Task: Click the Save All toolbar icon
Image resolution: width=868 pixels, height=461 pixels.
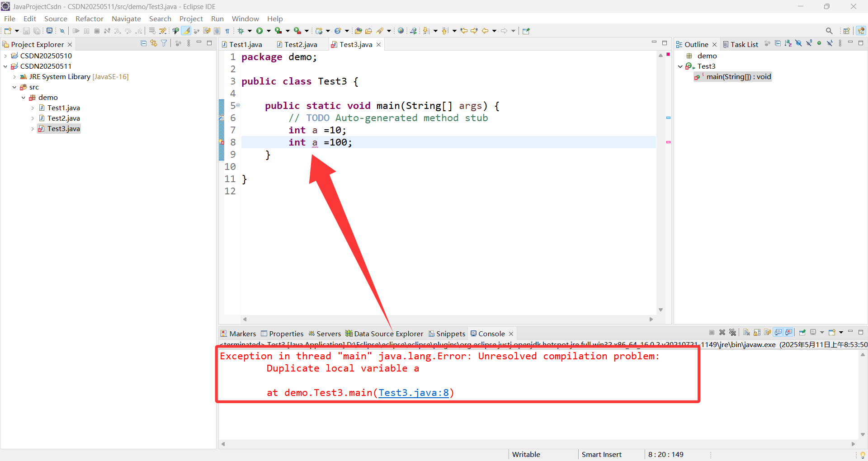Action: tap(37, 31)
